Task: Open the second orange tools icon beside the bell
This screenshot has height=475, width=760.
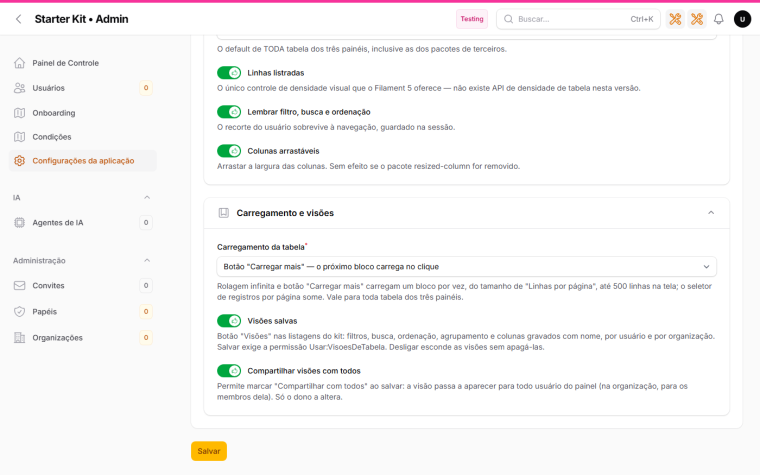Action: pos(697,19)
